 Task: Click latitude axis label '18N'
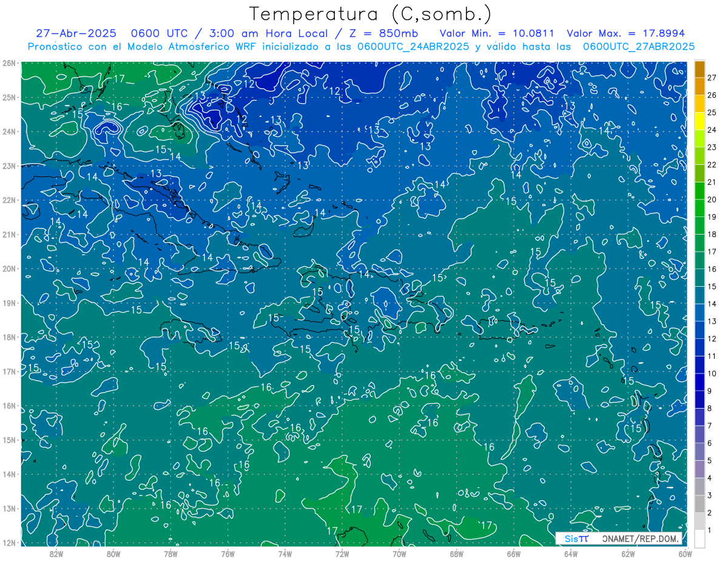tap(10, 337)
